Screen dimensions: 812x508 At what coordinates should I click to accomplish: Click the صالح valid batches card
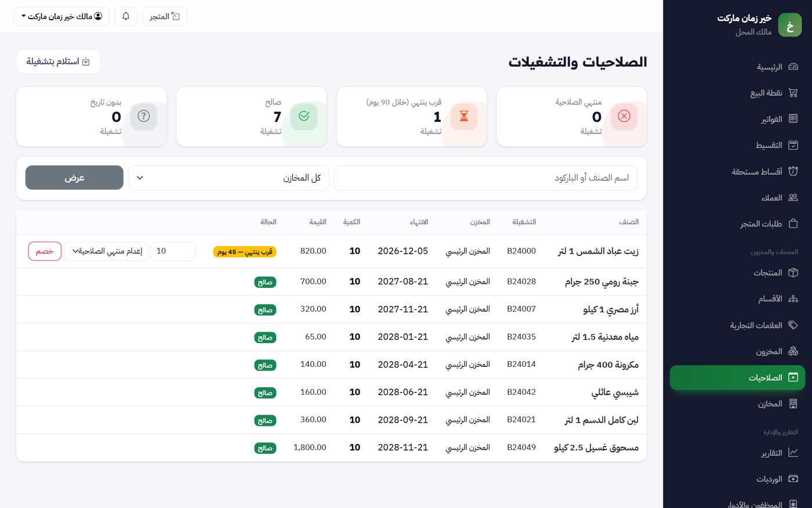251,117
